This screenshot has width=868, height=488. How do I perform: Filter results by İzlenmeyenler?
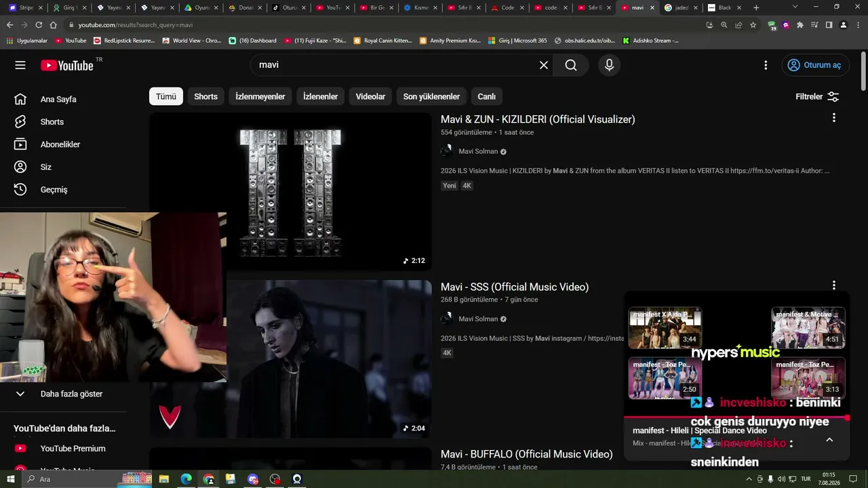pyautogui.click(x=260, y=96)
